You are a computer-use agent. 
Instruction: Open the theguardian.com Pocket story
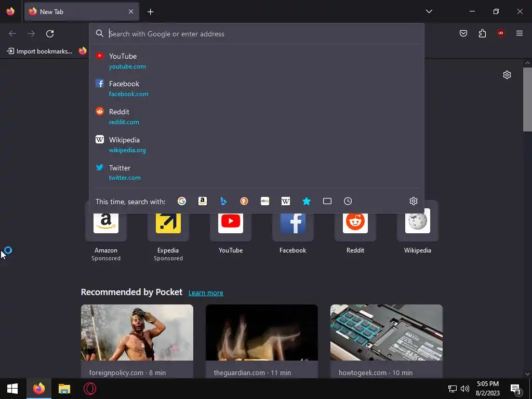click(x=262, y=341)
